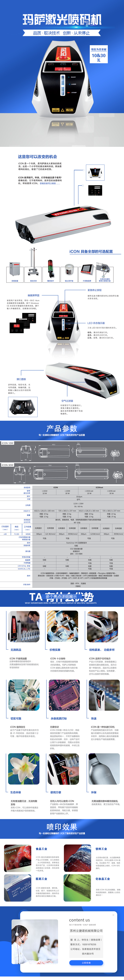Click the iCONnet column header in spec table
The height and width of the screenshot is (980, 124).
[99, 487]
